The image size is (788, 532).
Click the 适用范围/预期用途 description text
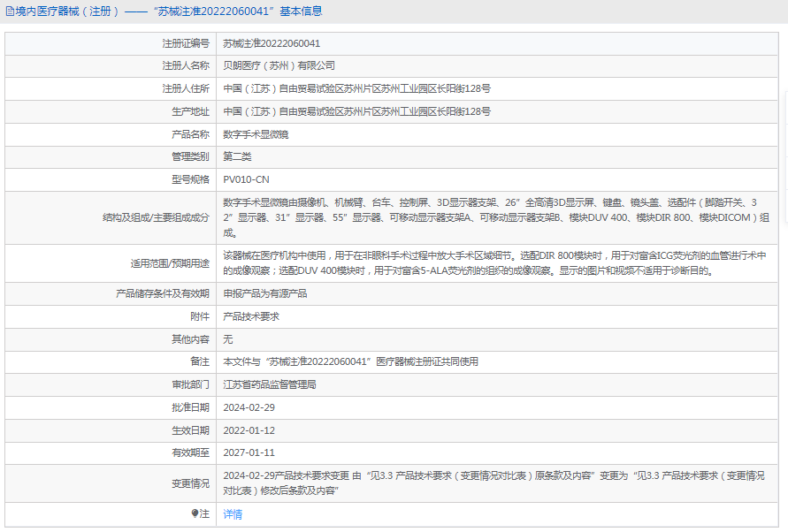coord(494,263)
